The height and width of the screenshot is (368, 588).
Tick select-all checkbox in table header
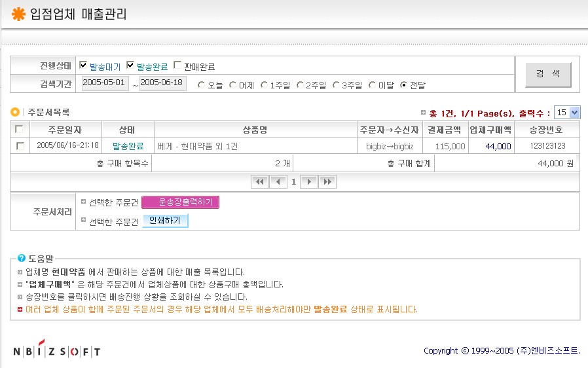coord(20,129)
